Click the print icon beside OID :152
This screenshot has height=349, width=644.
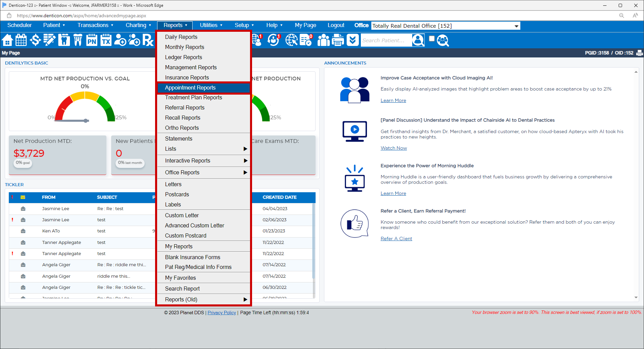point(640,53)
